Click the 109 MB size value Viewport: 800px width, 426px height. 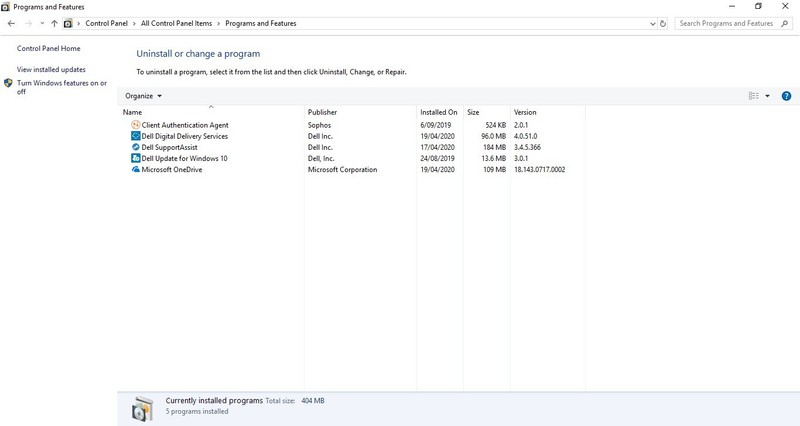point(494,169)
